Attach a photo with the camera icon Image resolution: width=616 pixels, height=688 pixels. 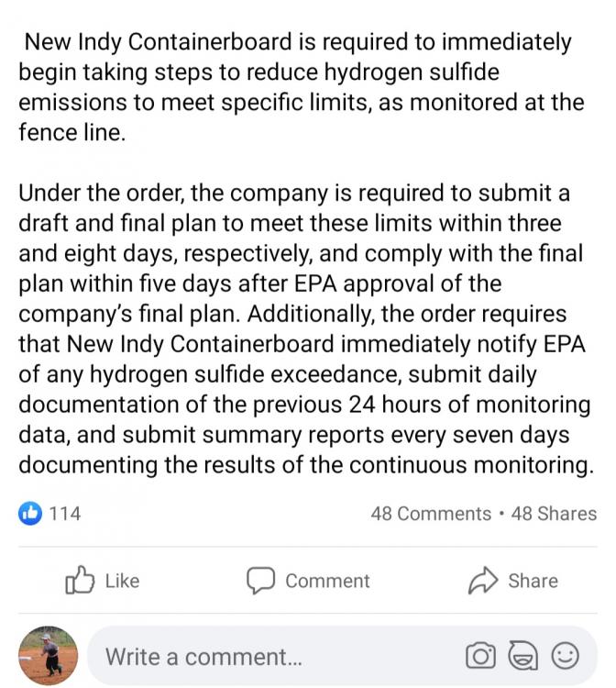click(x=479, y=657)
